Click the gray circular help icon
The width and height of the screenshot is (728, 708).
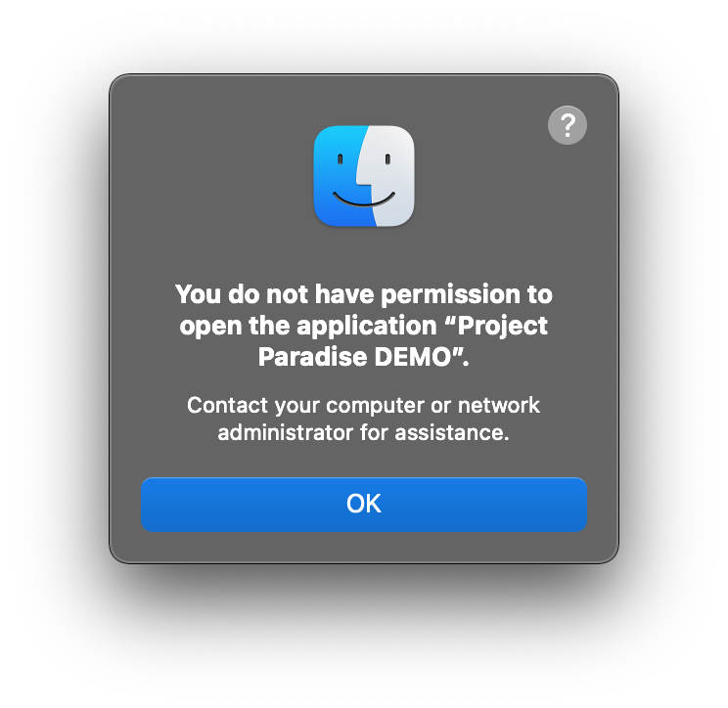[567, 125]
